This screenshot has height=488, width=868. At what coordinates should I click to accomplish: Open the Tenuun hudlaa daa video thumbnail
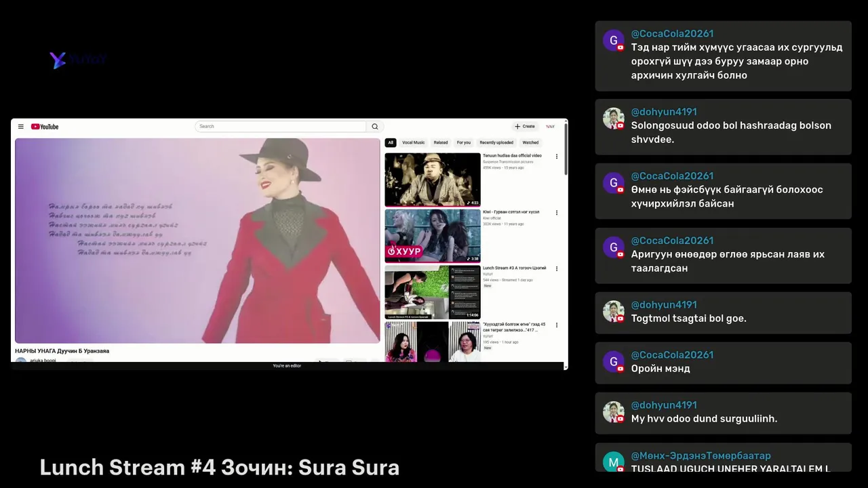pyautogui.click(x=433, y=180)
